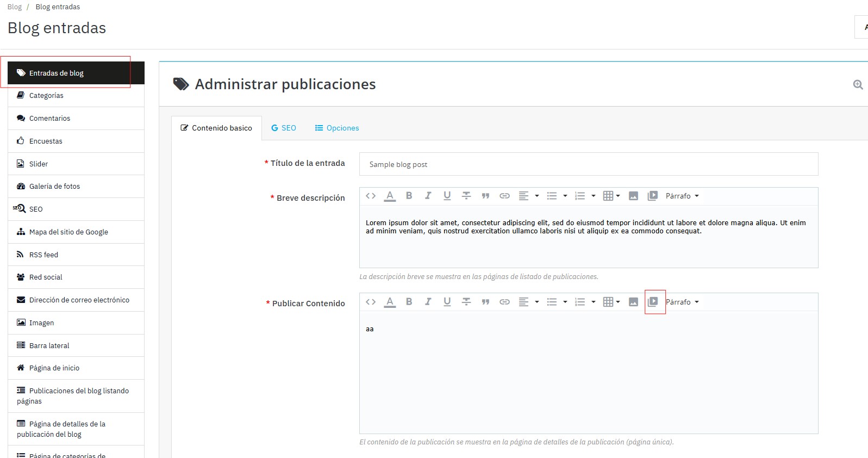Click the Título de la entrada field

click(x=588, y=164)
